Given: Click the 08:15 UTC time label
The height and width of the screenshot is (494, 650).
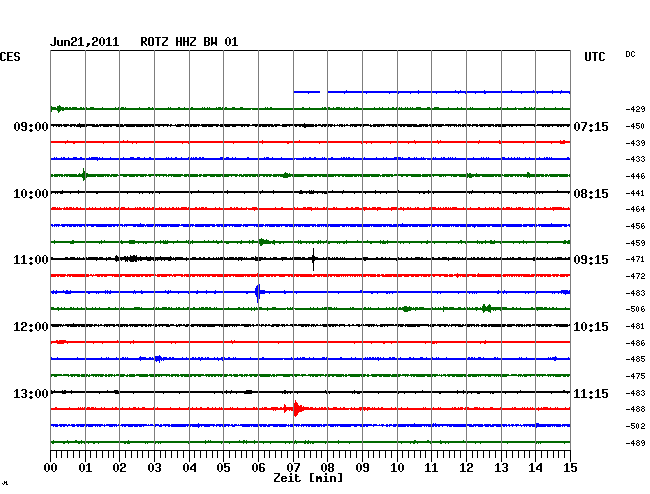Looking at the screenshot, I should click(x=591, y=194).
